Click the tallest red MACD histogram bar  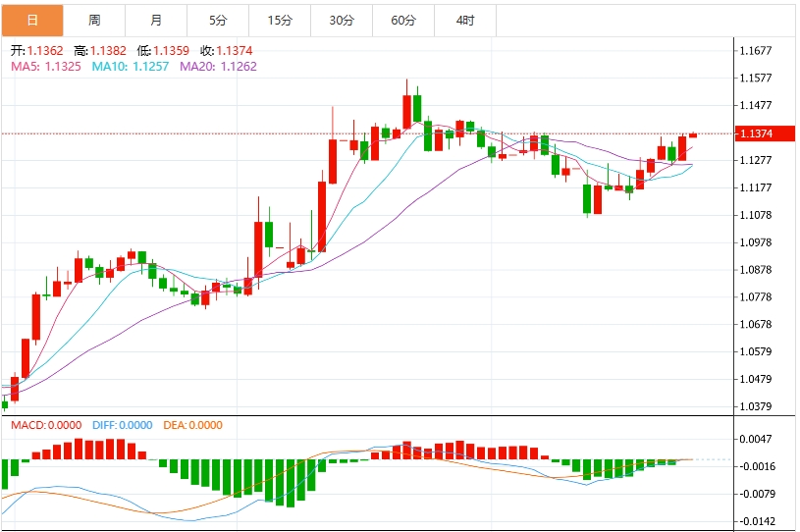[79, 449]
